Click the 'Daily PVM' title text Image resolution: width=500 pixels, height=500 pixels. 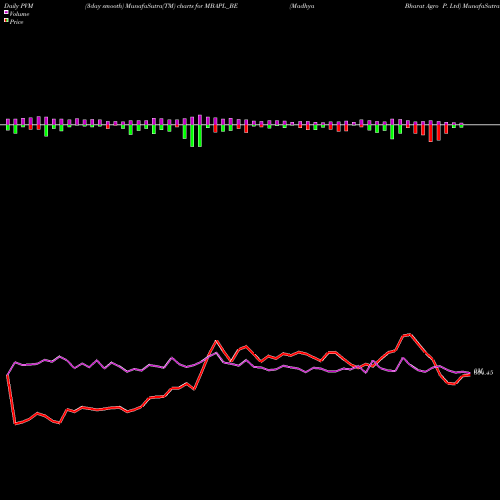[x=19, y=6]
